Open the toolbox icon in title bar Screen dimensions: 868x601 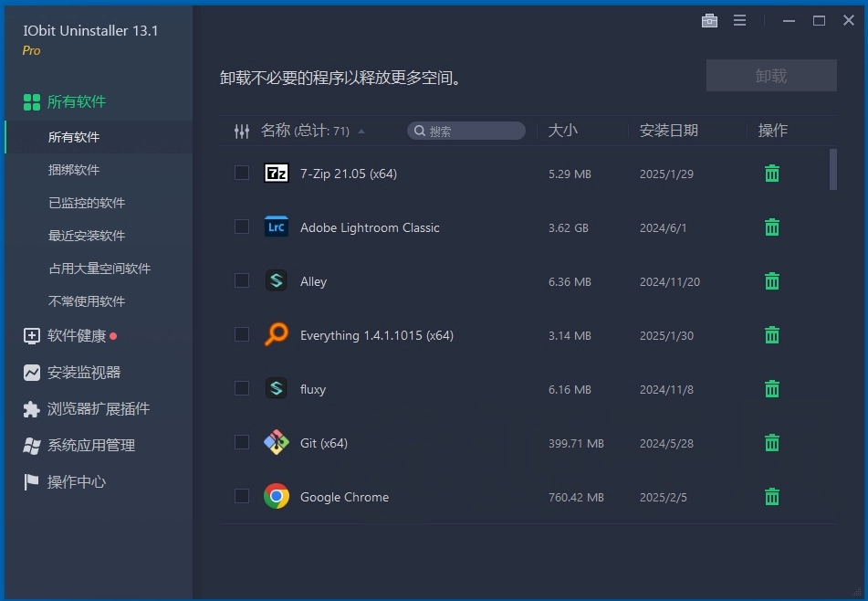click(709, 21)
